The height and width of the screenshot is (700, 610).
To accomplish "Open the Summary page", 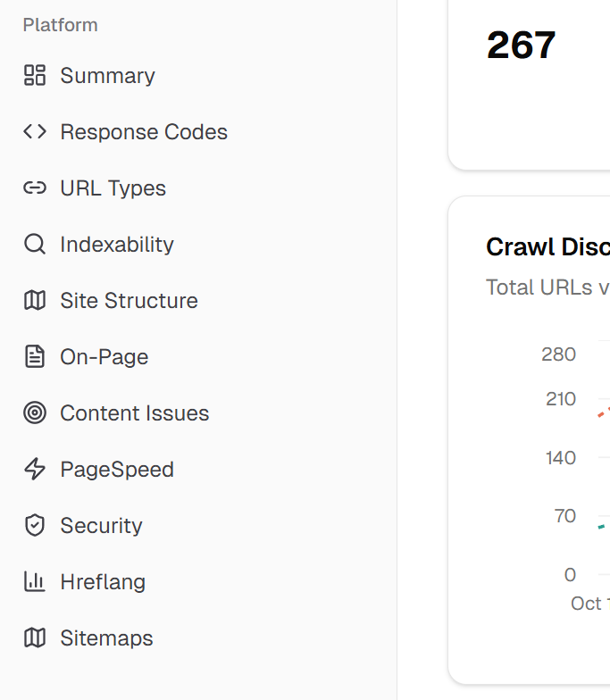I will coord(107,76).
